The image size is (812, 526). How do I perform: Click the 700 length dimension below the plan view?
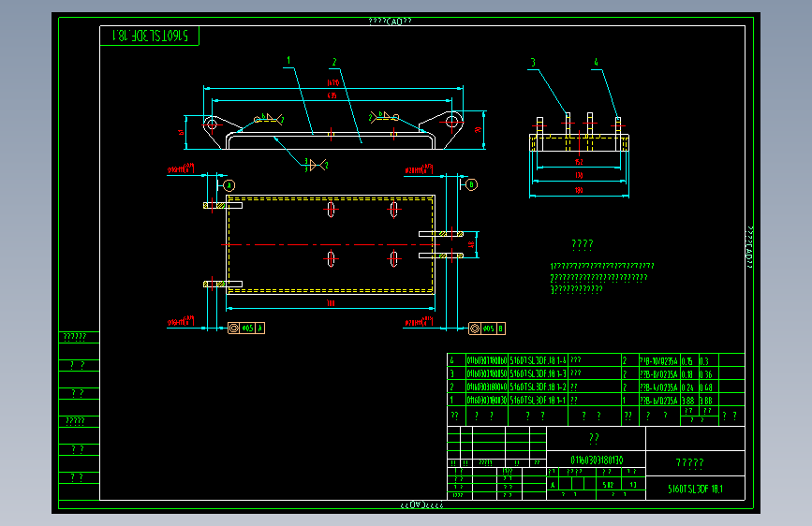[331, 303]
